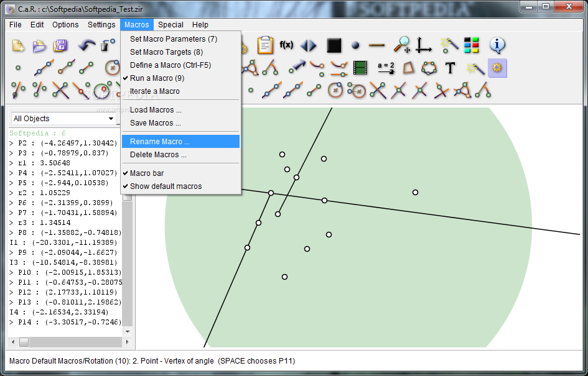
Task: Show the coordinate axes icon
Action: 424,45
